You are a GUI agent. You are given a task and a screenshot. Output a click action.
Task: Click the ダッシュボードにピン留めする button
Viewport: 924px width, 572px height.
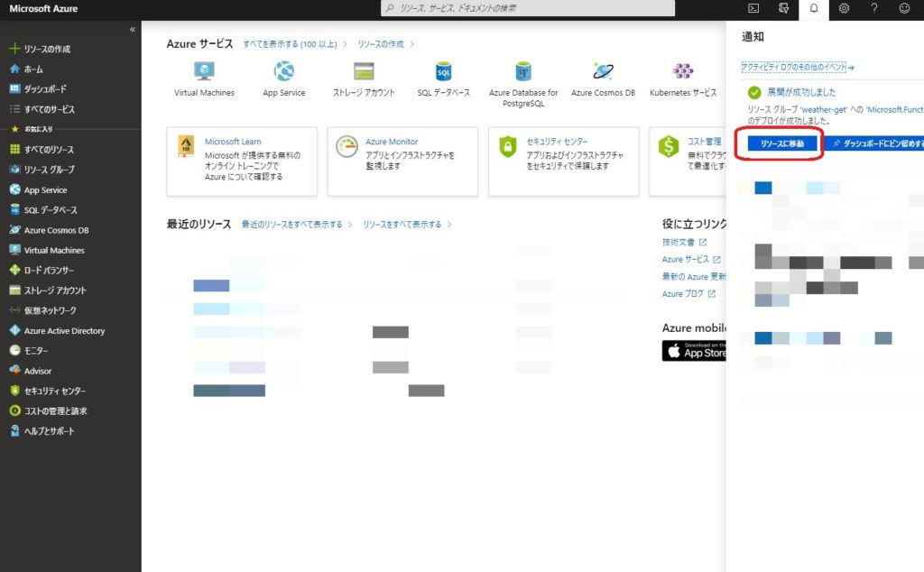tap(874, 143)
